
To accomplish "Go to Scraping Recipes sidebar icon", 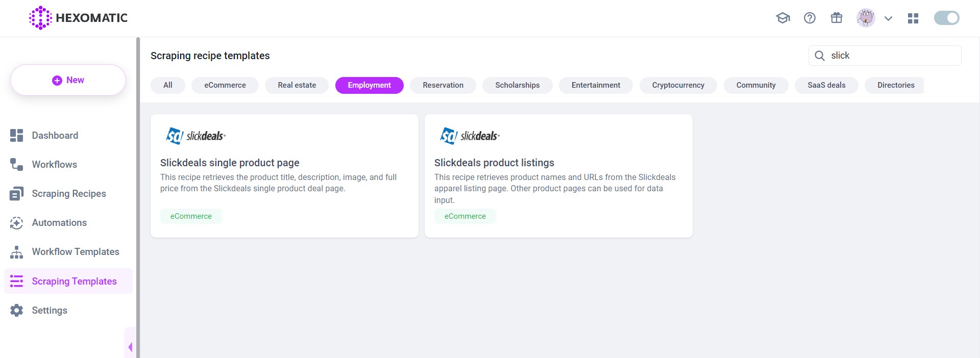I will [x=16, y=194].
